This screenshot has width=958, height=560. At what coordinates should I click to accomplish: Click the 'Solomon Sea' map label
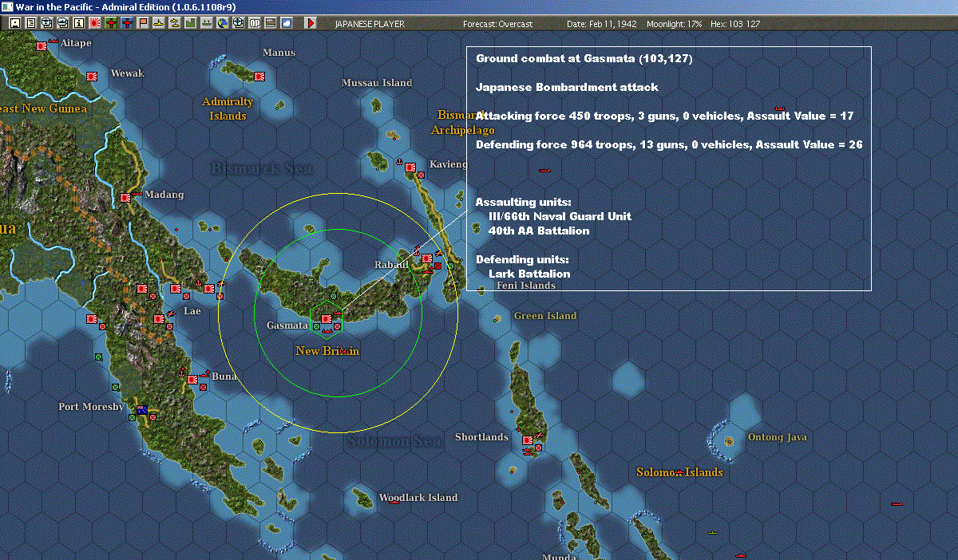[x=394, y=440]
